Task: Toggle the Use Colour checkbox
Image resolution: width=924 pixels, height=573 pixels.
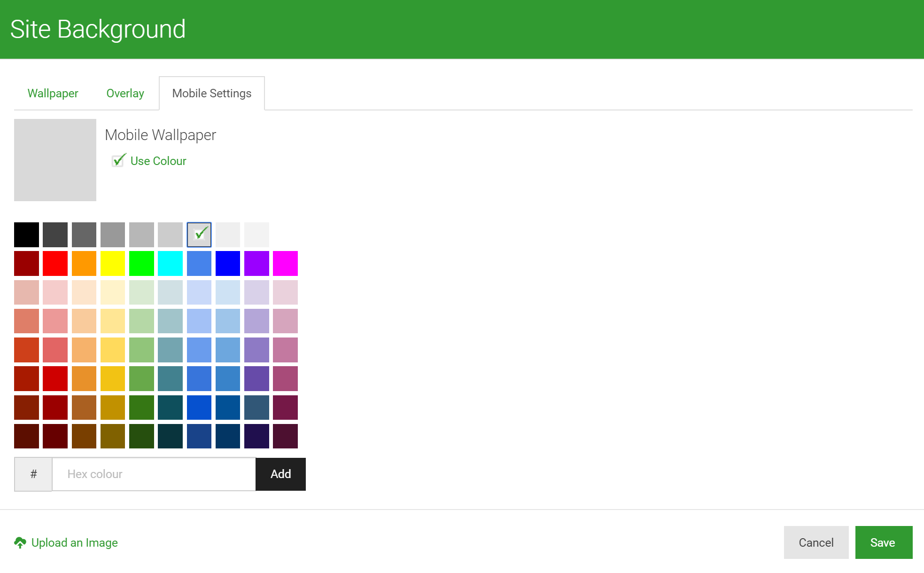Action: [118, 161]
